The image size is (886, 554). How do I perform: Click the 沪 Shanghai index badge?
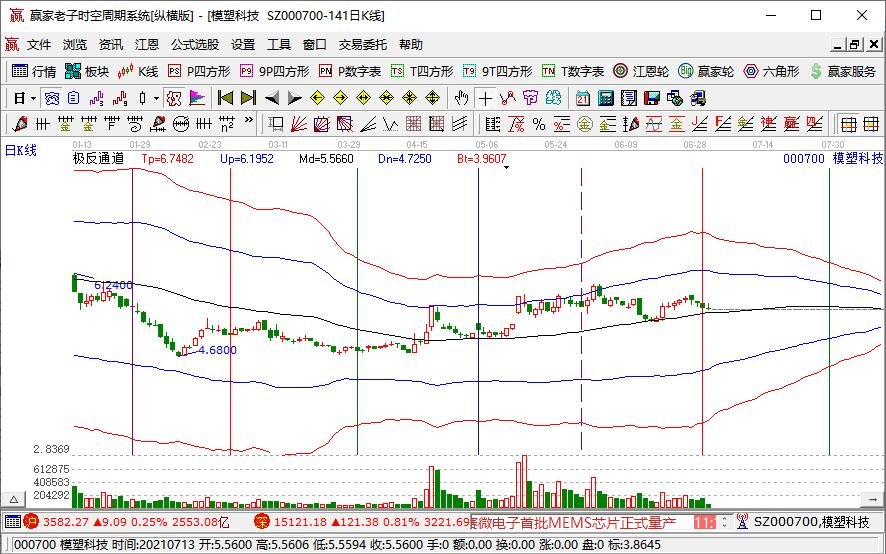tap(31, 521)
